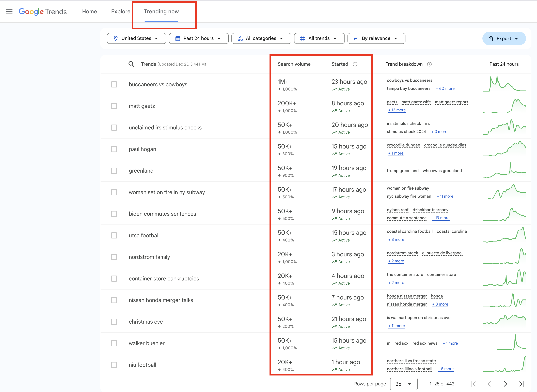Open the United States location dropdown
The width and height of the screenshot is (537, 392).
coord(137,38)
